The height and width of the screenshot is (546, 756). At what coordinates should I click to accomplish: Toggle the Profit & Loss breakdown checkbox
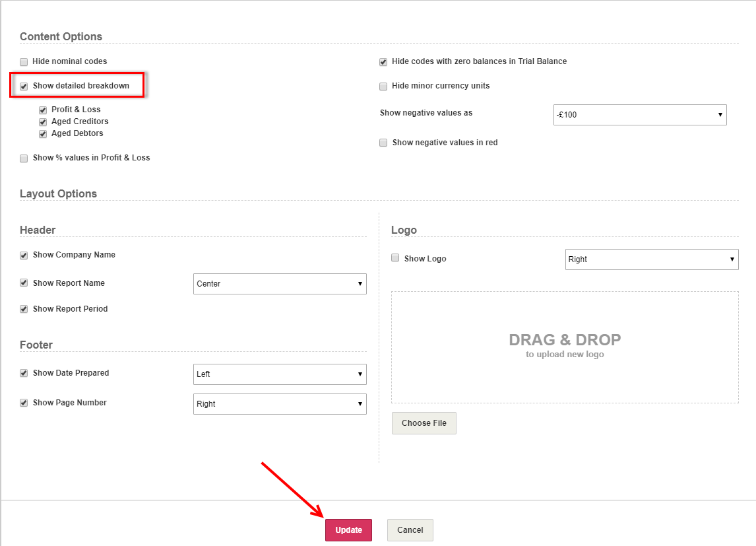click(43, 110)
